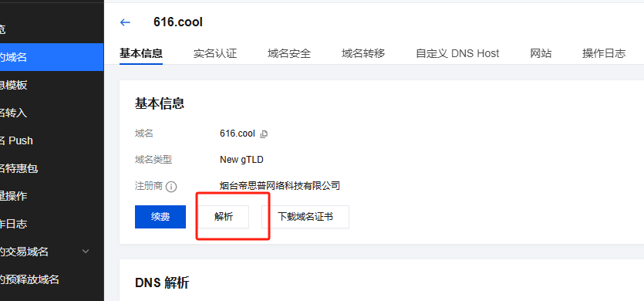644x301 pixels.
Task: Open the 网站 tab
Action: pyautogui.click(x=541, y=53)
